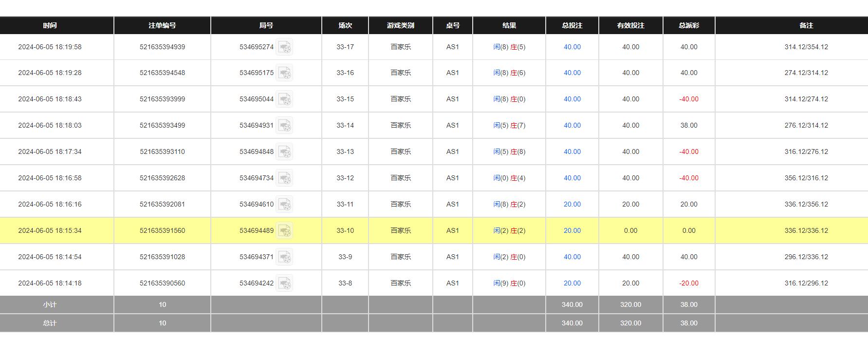Screen dimensions: 868x341
Task: Open the blue 40.00 total bet link in the top row
Action: 572,47
